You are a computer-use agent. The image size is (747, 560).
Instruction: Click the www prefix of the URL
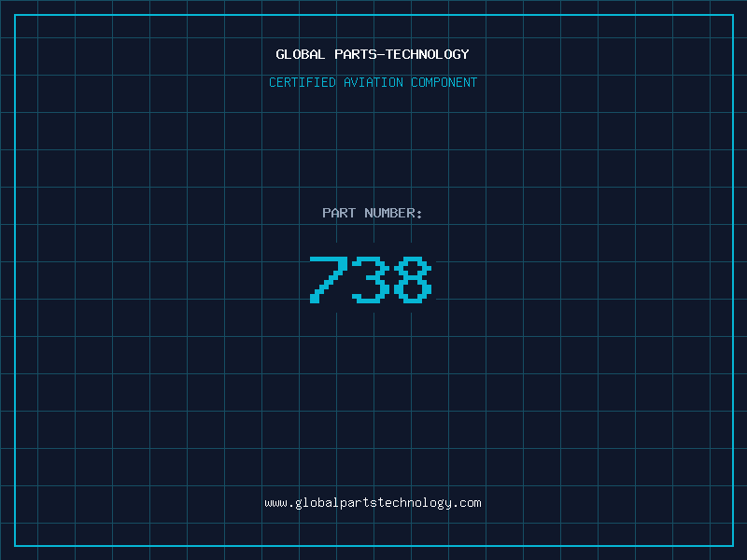tap(275, 504)
